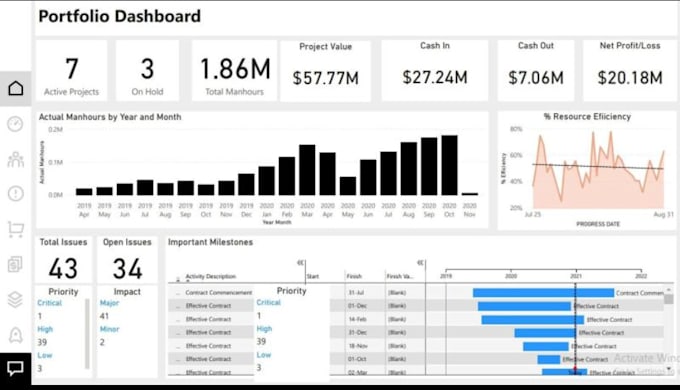The height and width of the screenshot is (390, 680).
Task: Open the exclamation issues page icon
Action: pyautogui.click(x=16, y=193)
